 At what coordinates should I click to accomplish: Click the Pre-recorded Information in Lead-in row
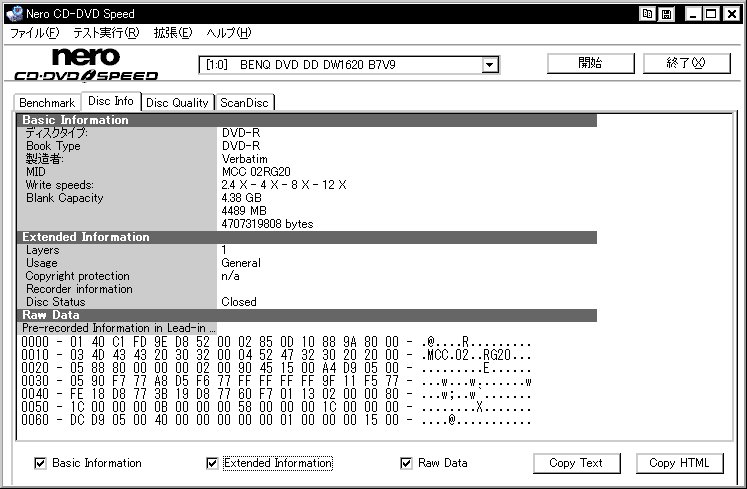click(x=119, y=328)
